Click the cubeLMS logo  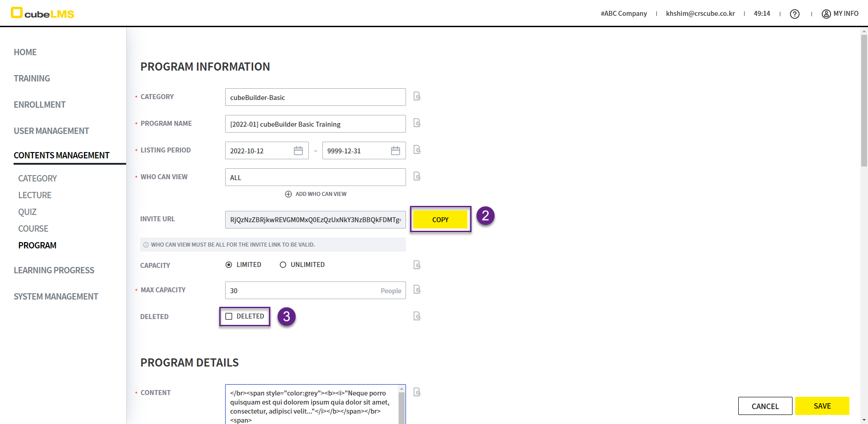(x=42, y=13)
